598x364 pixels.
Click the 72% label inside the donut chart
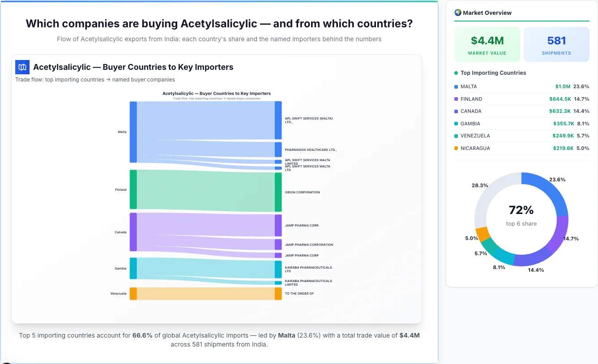pos(521,210)
